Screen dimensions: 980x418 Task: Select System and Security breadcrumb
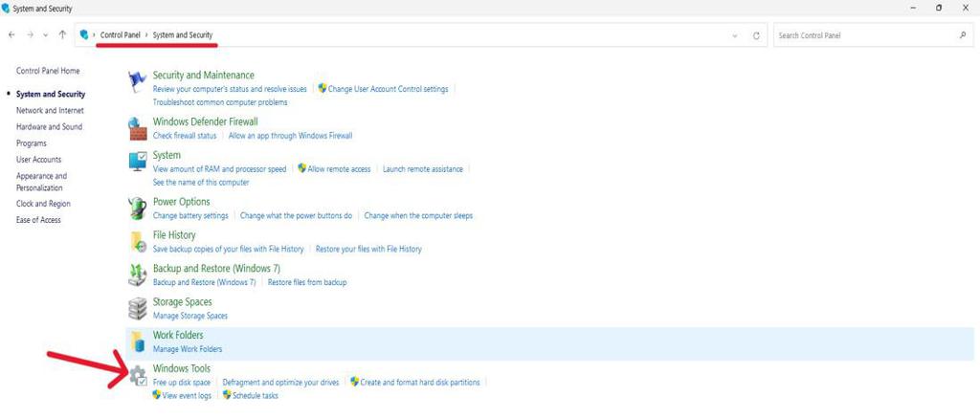[x=183, y=35]
